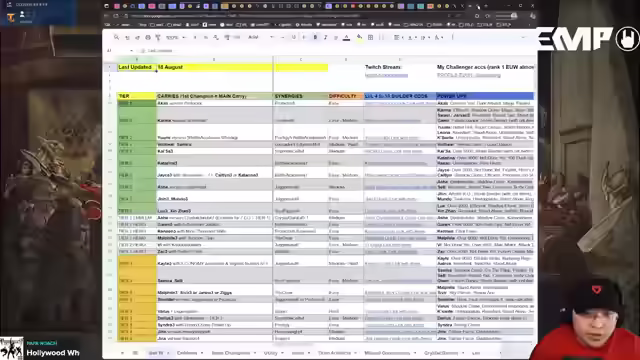Open the yellow fill color picker
The image size is (640, 360).
[x=359, y=37]
